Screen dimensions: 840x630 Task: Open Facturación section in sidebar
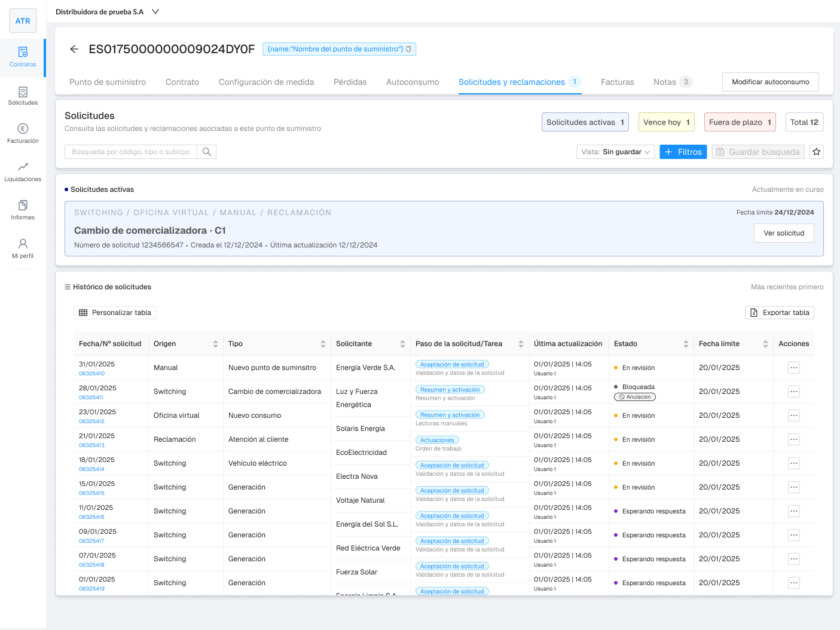tap(23, 133)
